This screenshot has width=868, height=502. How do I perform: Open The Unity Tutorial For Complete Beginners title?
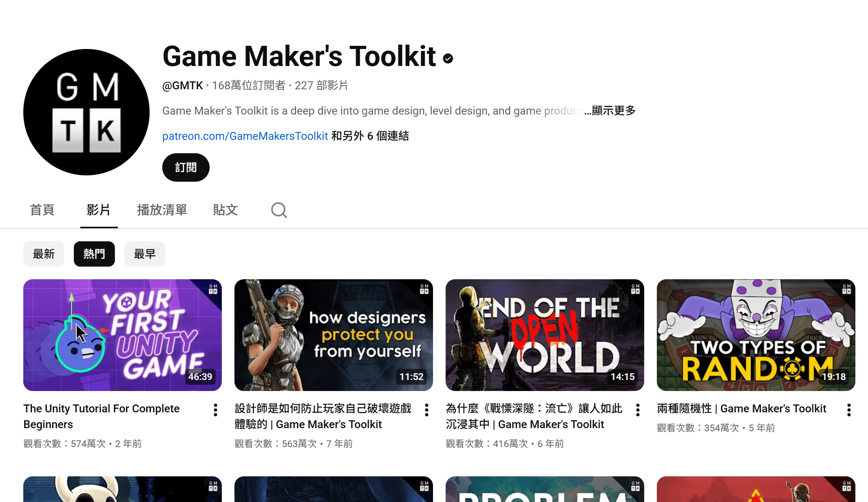101,416
